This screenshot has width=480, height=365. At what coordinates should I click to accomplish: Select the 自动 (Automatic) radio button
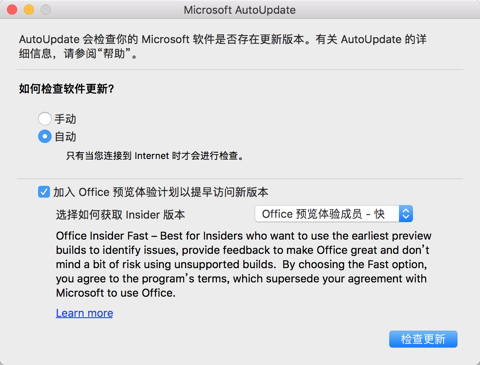click(x=45, y=137)
